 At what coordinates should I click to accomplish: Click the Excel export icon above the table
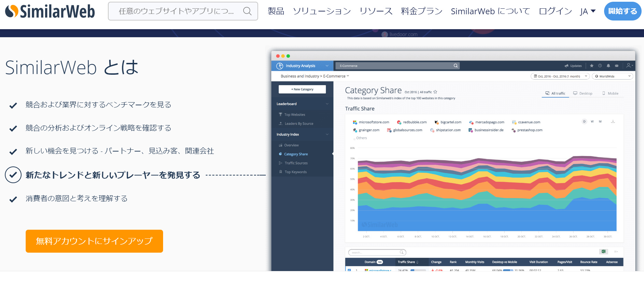point(604,252)
